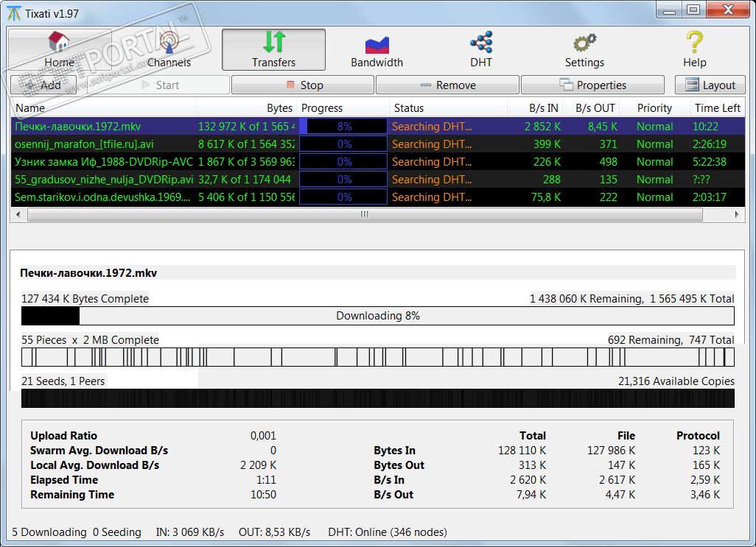Image resolution: width=756 pixels, height=547 pixels.
Task: Click the Swarm Avg. Download B/s label
Action: click(x=99, y=451)
